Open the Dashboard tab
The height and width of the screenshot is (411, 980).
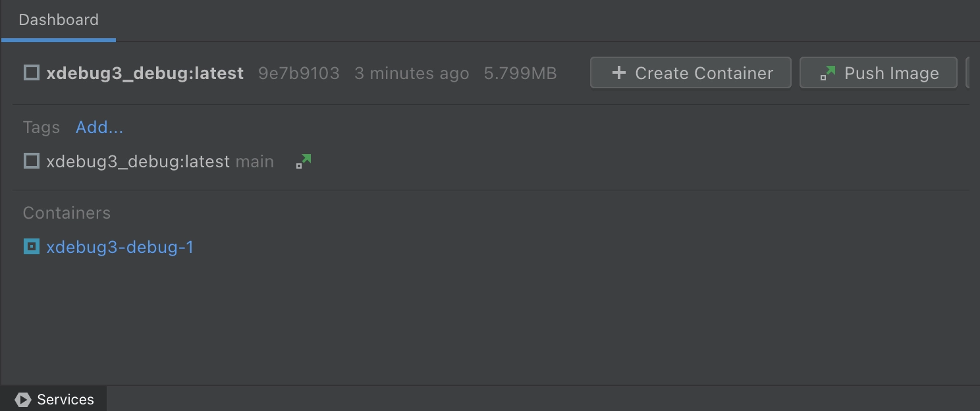[59, 20]
